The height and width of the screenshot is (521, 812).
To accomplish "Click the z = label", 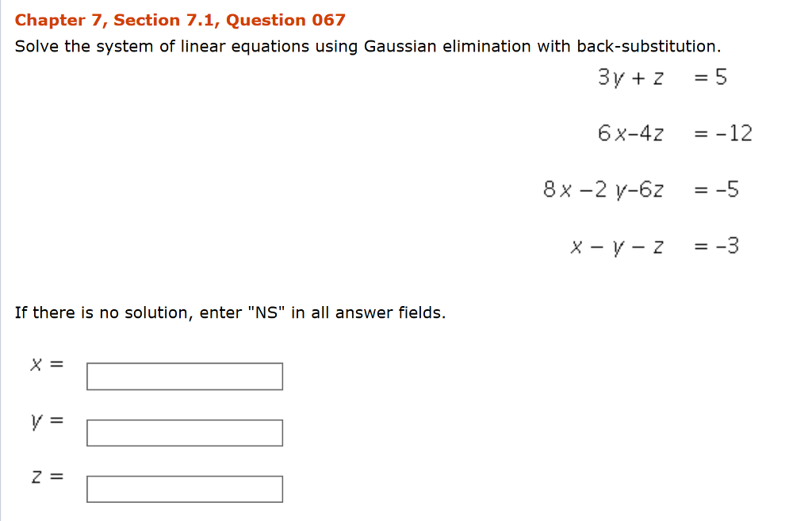I will [x=44, y=477].
